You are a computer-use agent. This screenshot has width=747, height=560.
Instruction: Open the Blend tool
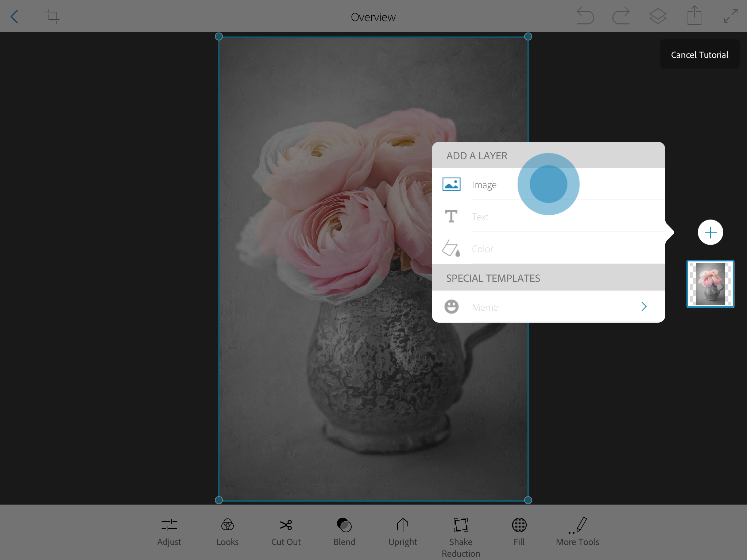(x=344, y=532)
